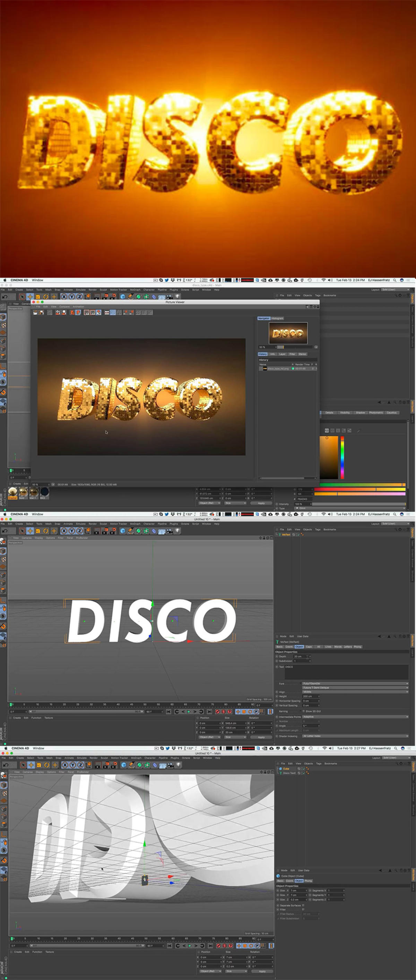This screenshot has height=980, width=416.
Task: Open the Intermediate Points dropdown set to Adaptive
Action: 355,717
